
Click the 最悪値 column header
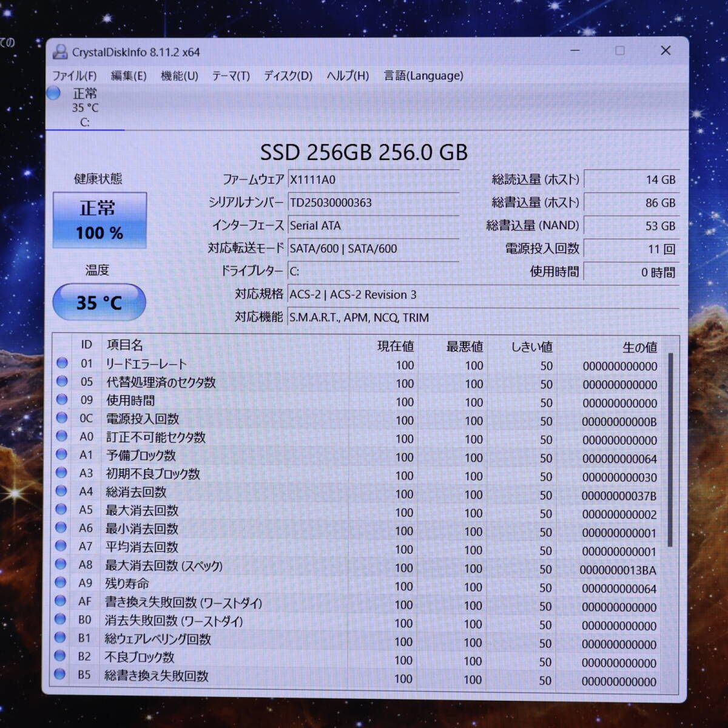pos(465,346)
